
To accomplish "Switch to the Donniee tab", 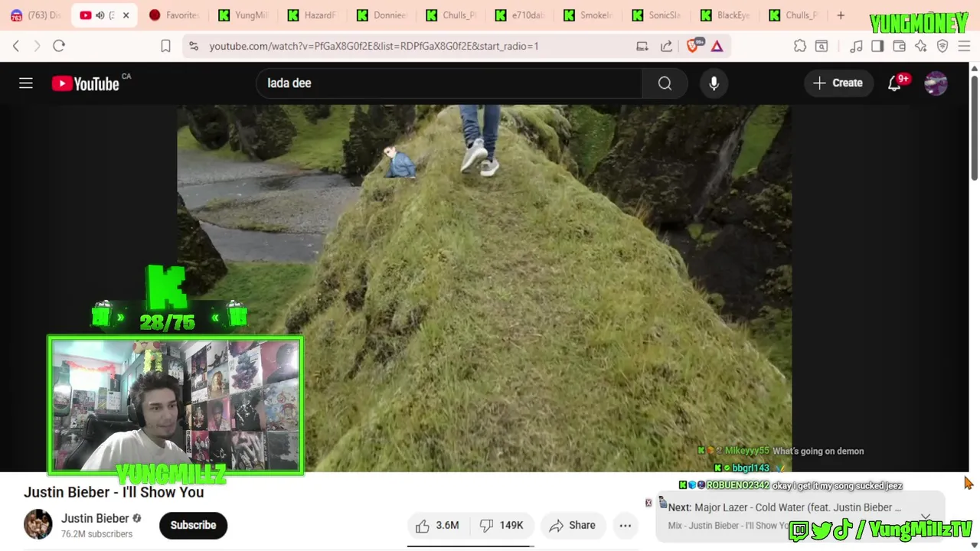I will 381,15.
